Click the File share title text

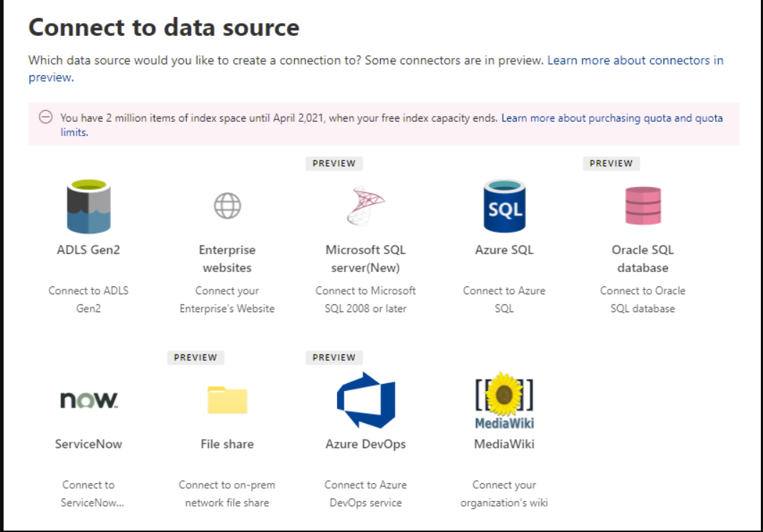click(x=227, y=444)
